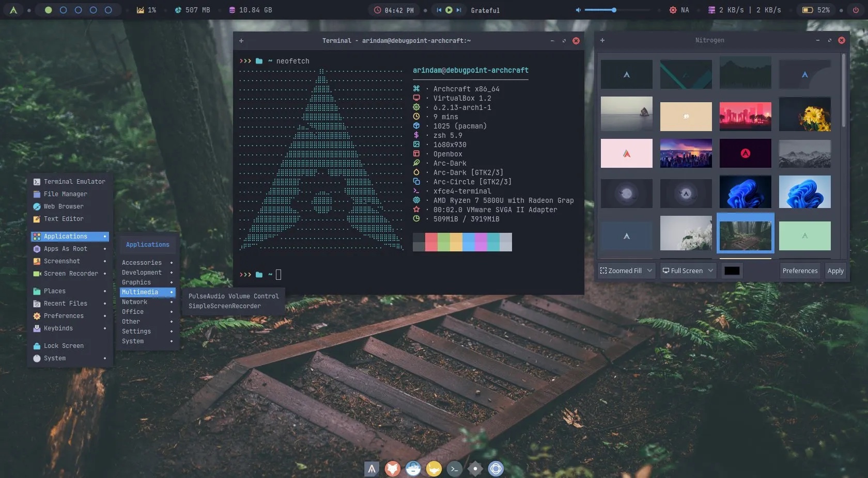The image size is (868, 478).
Task: Open the terminal icon in the dock
Action: (x=454, y=469)
